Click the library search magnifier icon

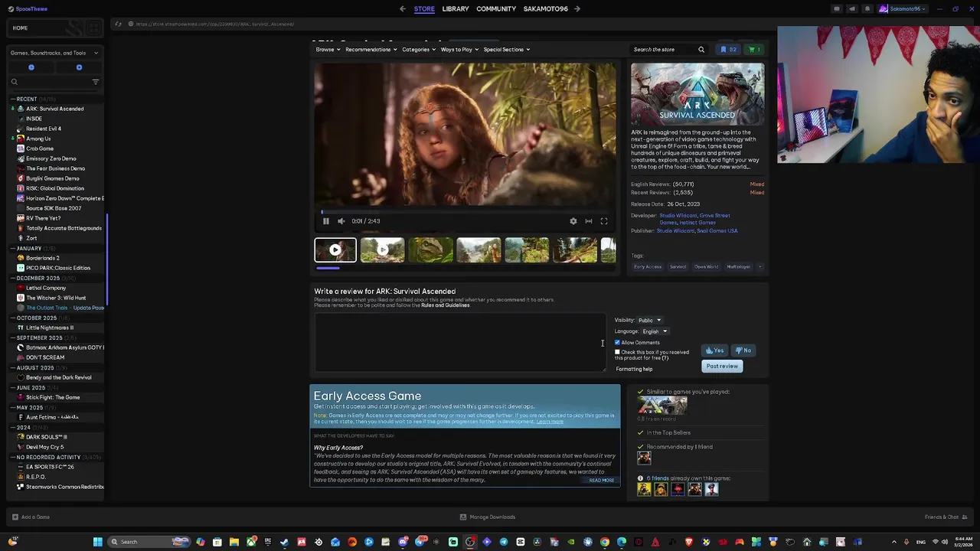pos(14,82)
